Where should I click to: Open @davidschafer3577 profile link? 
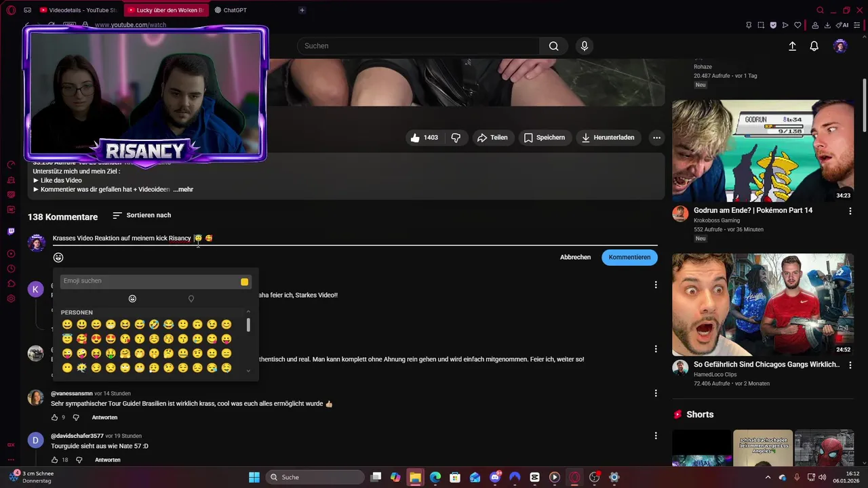tap(77, 436)
